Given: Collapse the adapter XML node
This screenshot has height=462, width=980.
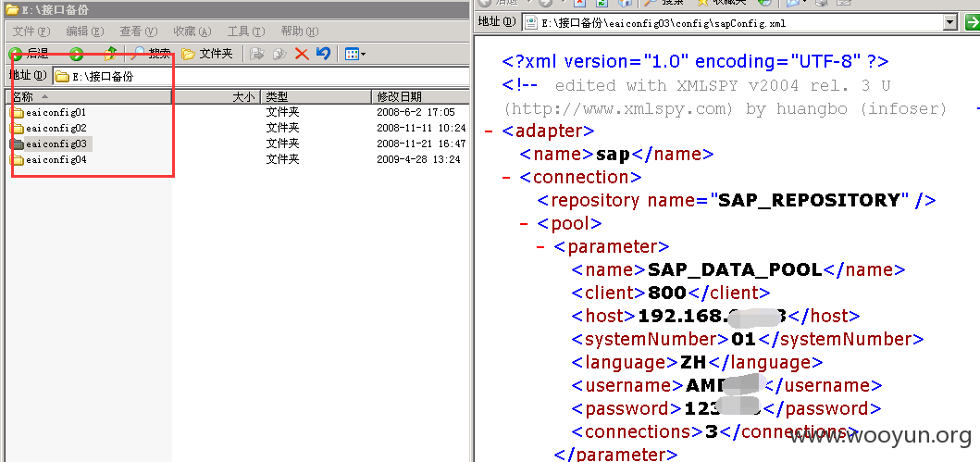Looking at the screenshot, I should [x=489, y=131].
